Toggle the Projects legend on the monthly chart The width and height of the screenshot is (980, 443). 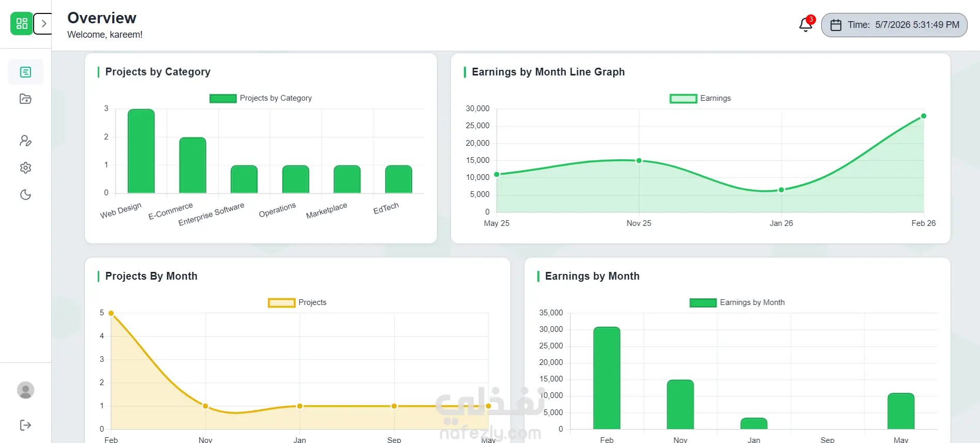click(297, 302)
